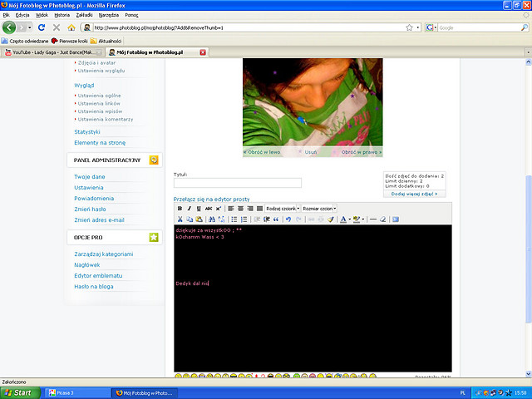The width and height of the screenshot is (532, 399).
Task: Cut selection with scissors icon
Action: pos(180,219)
